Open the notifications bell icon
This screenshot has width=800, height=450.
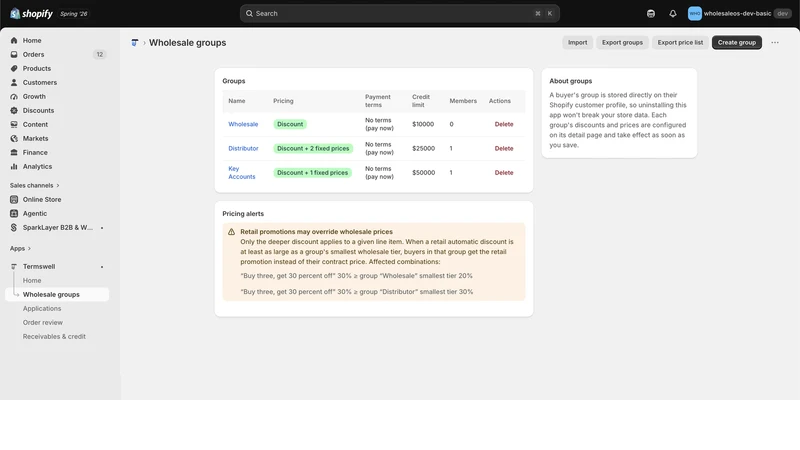pyautogui.click(x=672, y=14)
